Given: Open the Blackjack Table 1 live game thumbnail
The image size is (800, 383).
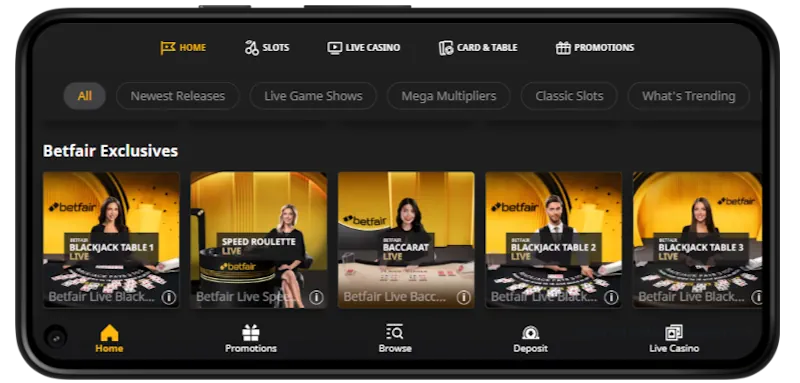Looking at the screenshot, I should pos(111,240).
